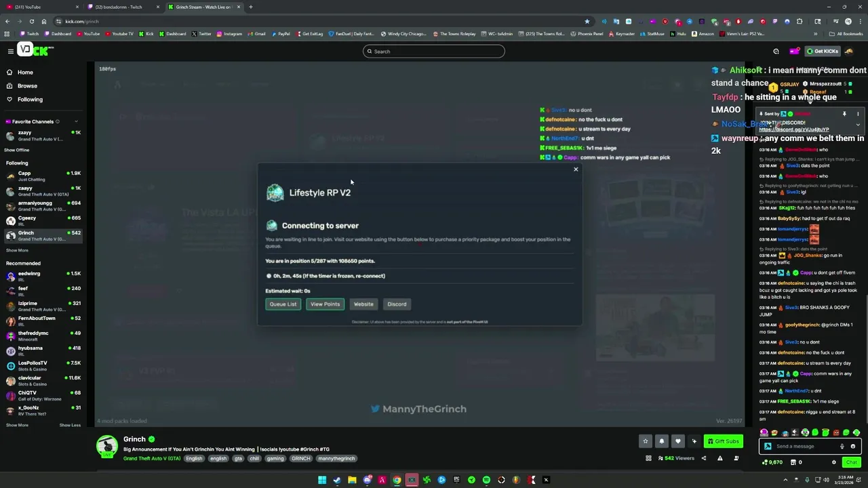This screenshot has height=488, width=868.
Task: Close the Lifestyle RP V2 connecting dialog
Action: click(576, 169)
